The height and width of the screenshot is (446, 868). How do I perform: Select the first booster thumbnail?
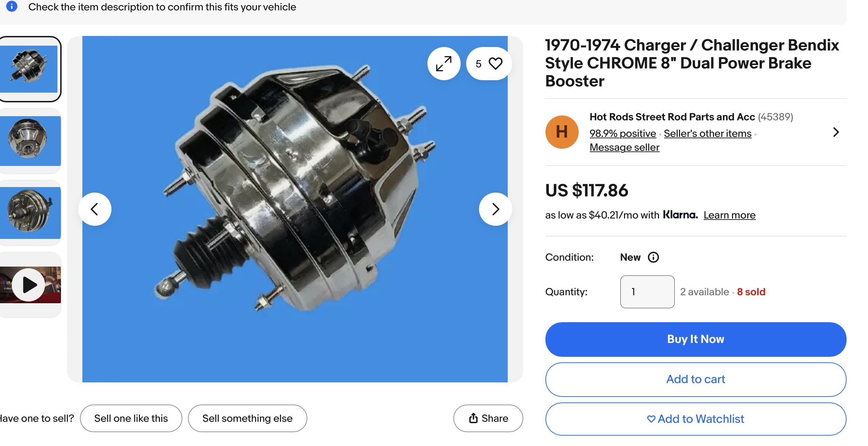click(30, 69)
